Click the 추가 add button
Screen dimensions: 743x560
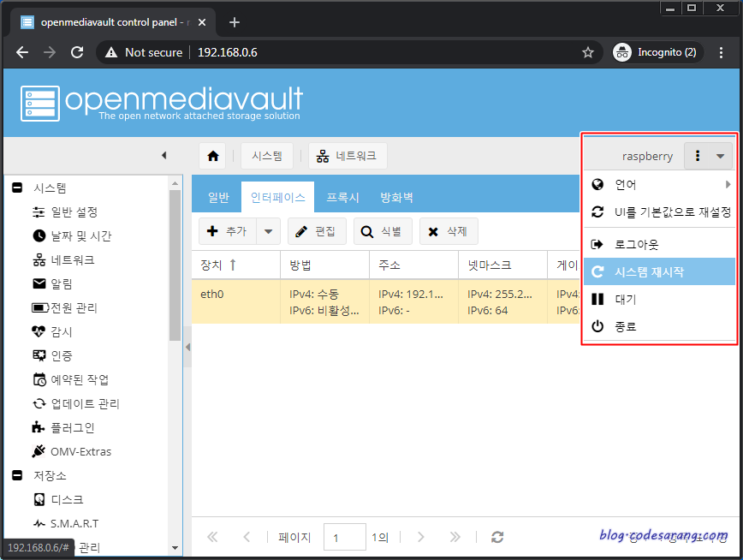[x=228, y=231]
